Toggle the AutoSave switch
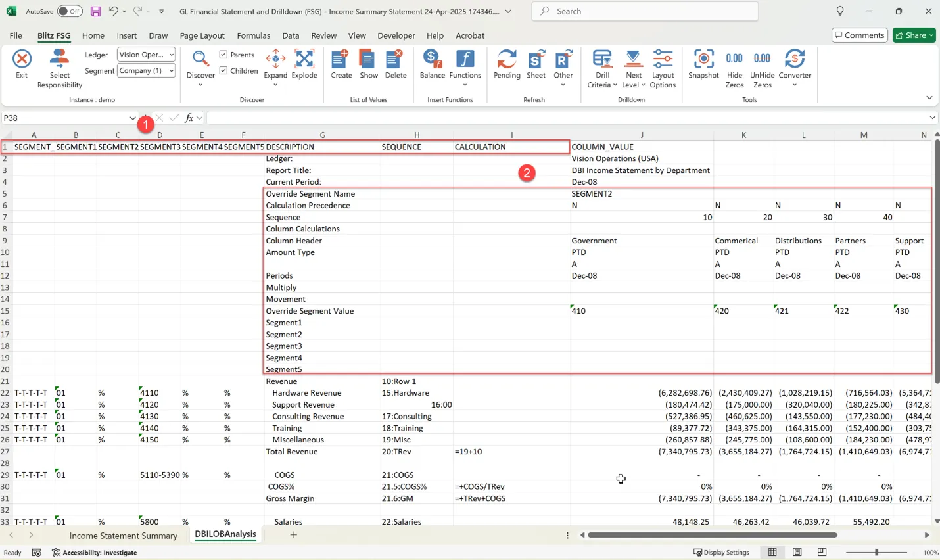Screen dimensions: 940x560 69,11
